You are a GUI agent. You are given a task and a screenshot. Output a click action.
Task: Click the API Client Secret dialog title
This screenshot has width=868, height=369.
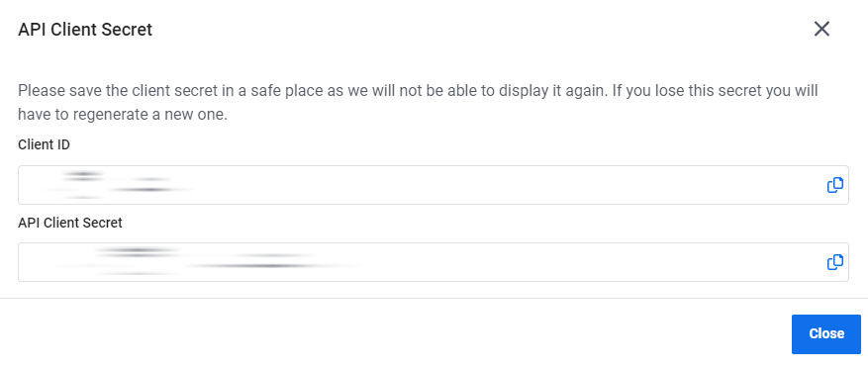coord(85,30)
